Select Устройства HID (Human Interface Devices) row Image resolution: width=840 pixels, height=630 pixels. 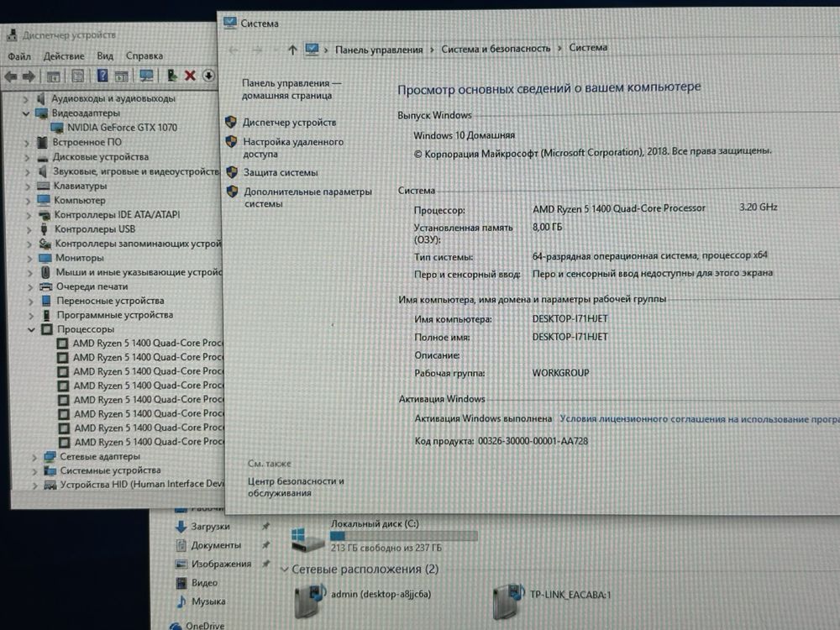click(x=141, y=485)
